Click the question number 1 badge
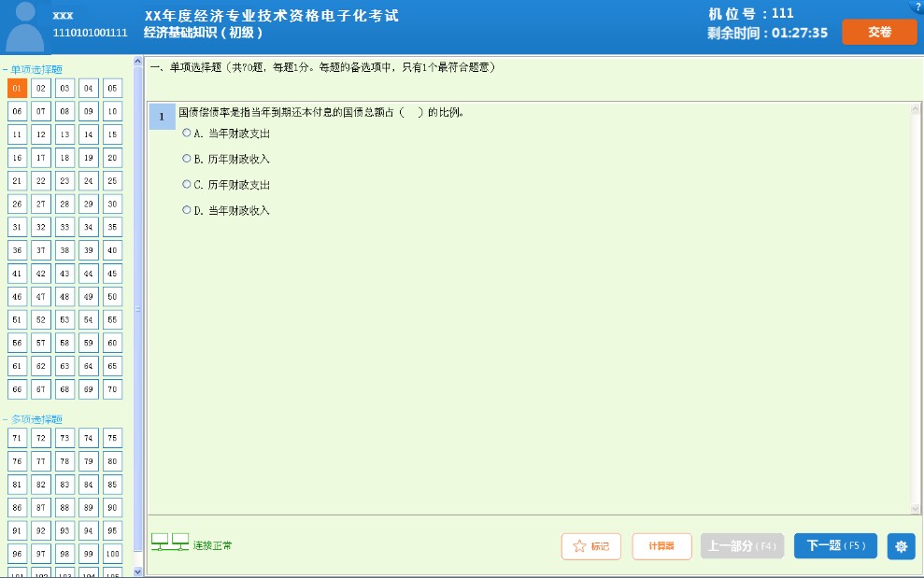This screenshot has width=924, height=578. [x=162, y=117]
